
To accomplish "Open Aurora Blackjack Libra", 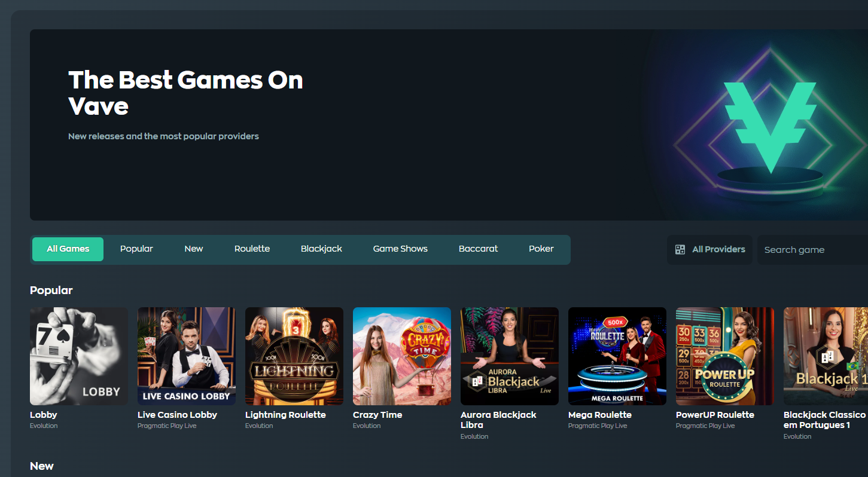I will (509, 356).
